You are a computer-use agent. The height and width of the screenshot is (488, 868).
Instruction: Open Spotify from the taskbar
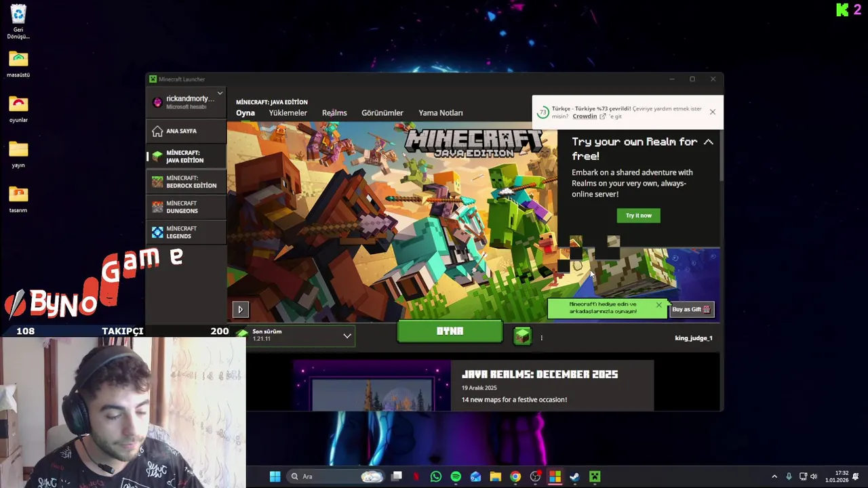pyautogui.click(x=456, y=476)
